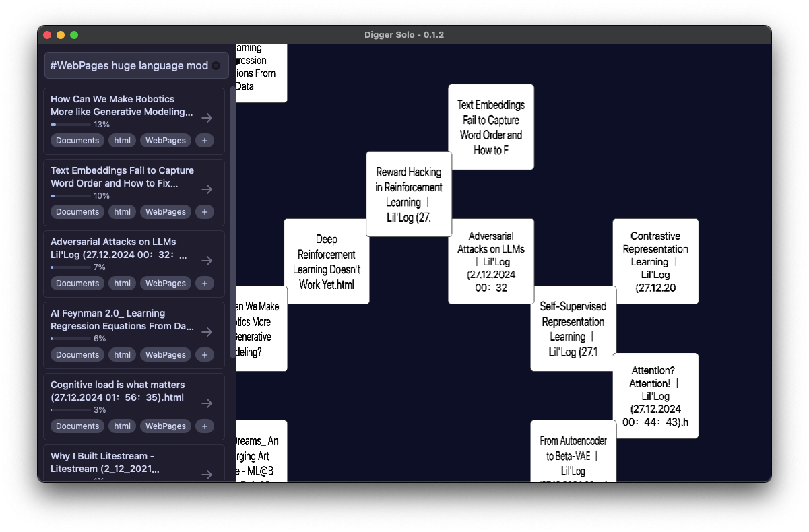The height and width of the screenshot is (532, 809).
Task: Add tag to Robotics Generative Modeling result
Action: (205, 141)
